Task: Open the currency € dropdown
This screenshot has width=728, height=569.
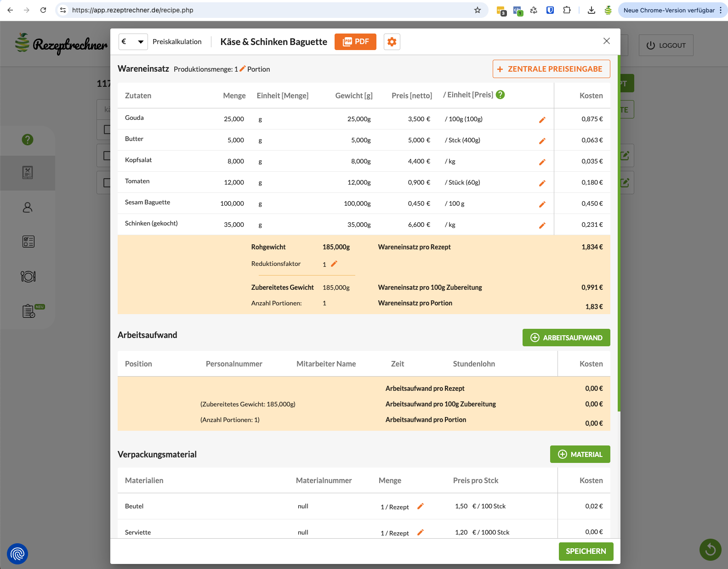Action: pos(133,42)
